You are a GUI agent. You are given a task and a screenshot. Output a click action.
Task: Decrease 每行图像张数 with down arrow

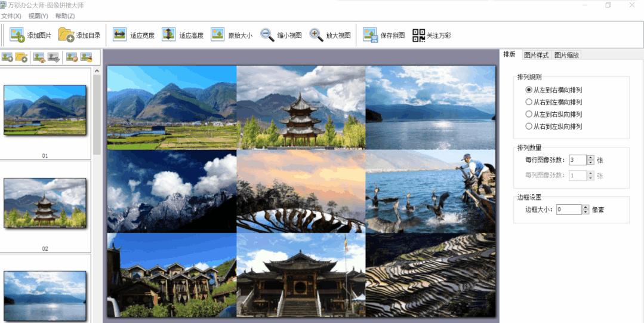click(591, 162)
